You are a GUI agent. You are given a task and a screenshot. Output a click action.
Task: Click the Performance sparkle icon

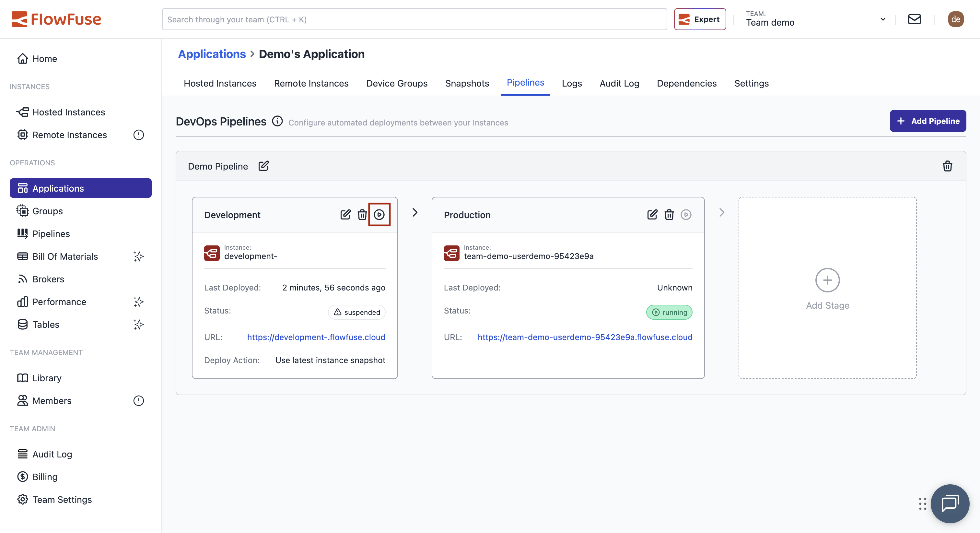(x=138, y=302)
